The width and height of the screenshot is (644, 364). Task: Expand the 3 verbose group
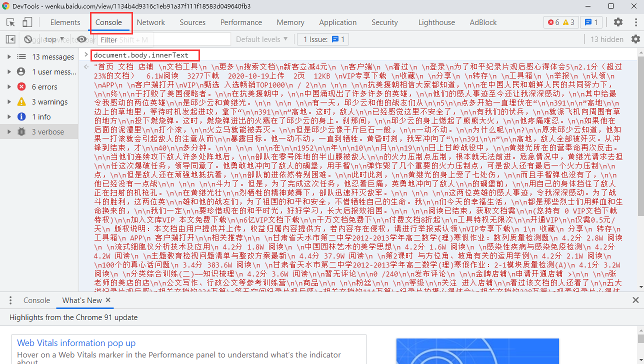tap(9, 132)
